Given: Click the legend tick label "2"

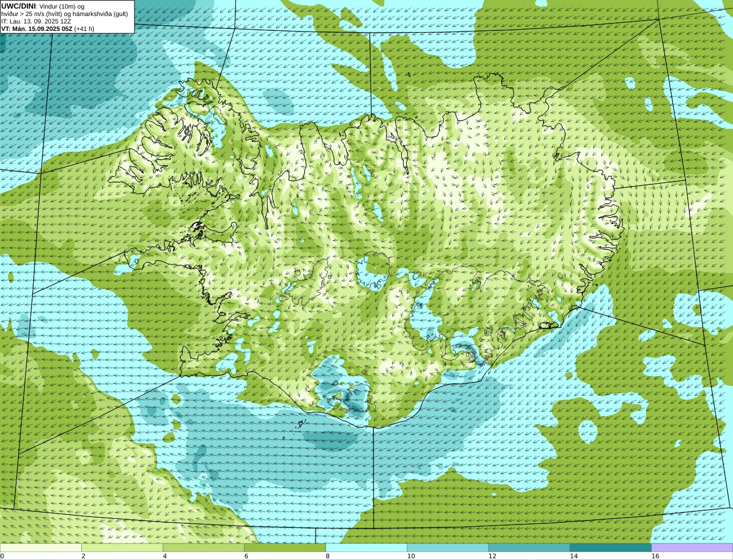Looking at the screenshot, I should pyautogui.click(x=84, y=556).
